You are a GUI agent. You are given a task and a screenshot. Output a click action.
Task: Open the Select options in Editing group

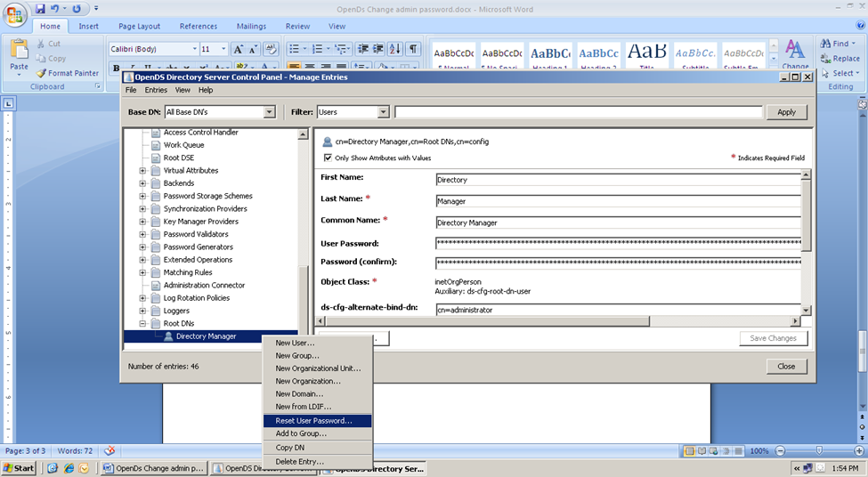click(840, 73)
